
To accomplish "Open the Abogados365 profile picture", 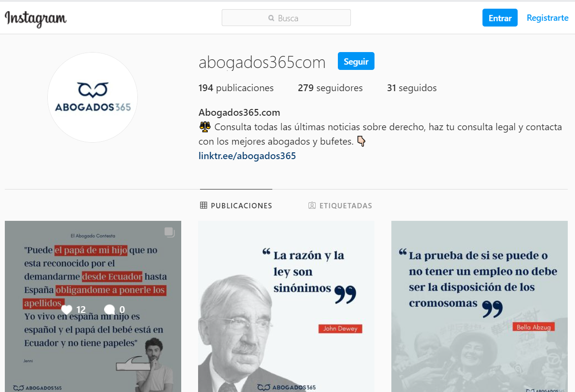I will (93, 97).
